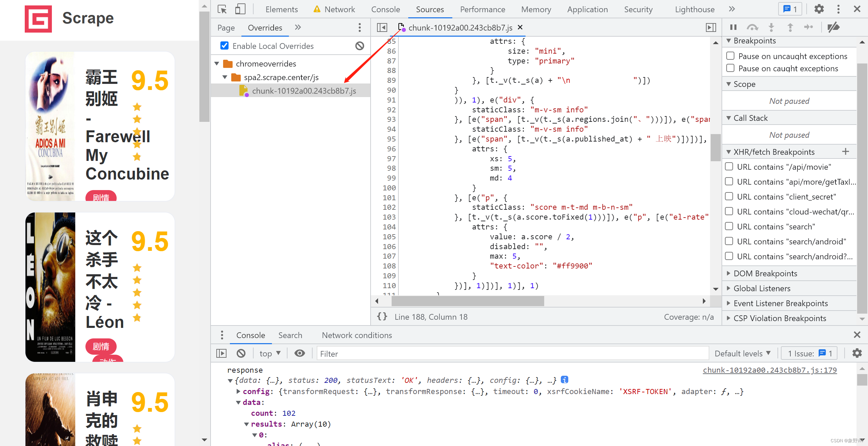Open the more DevTools tabs chevron
This screenshot has width=868, height=446.
pos(732,9)
